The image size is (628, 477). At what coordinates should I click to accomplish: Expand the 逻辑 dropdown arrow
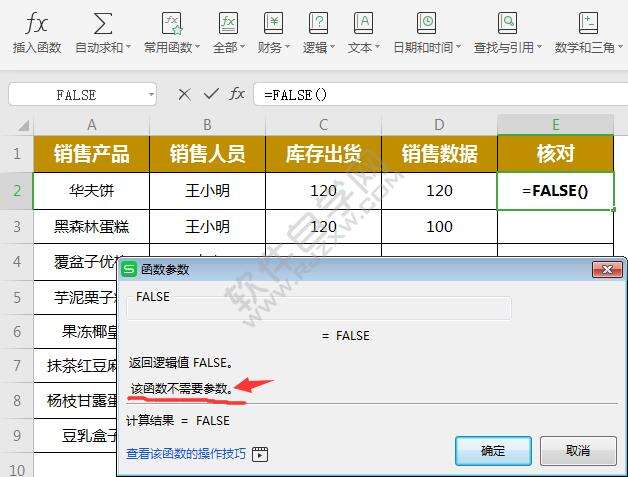point(332,47)
